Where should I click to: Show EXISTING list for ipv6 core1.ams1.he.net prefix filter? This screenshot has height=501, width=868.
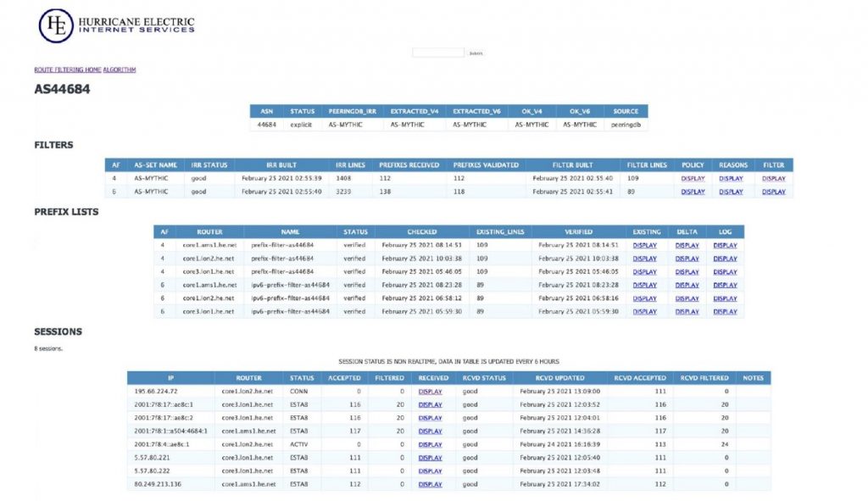click(644, 285)
